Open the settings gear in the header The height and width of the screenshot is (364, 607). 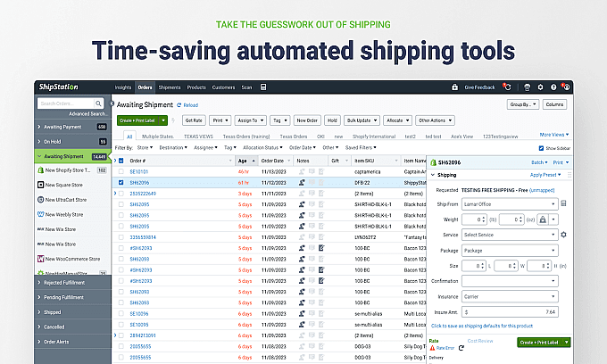540,87
